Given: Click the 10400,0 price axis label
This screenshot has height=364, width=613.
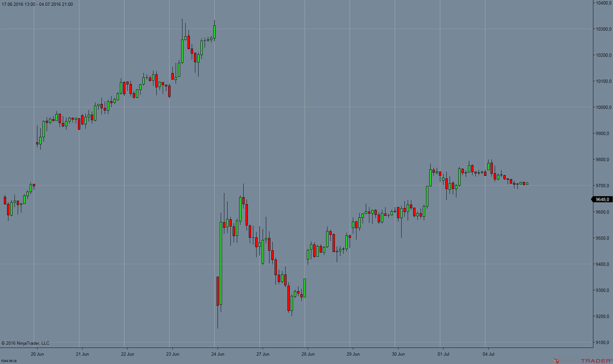Looking at the screenshot, I should pos(603,3).
